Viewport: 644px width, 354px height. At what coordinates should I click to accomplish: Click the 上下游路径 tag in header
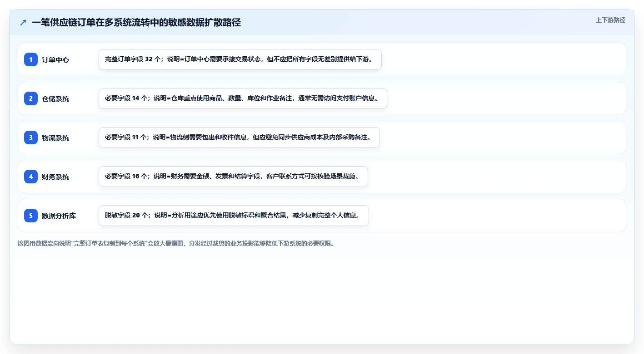point(610,20)
